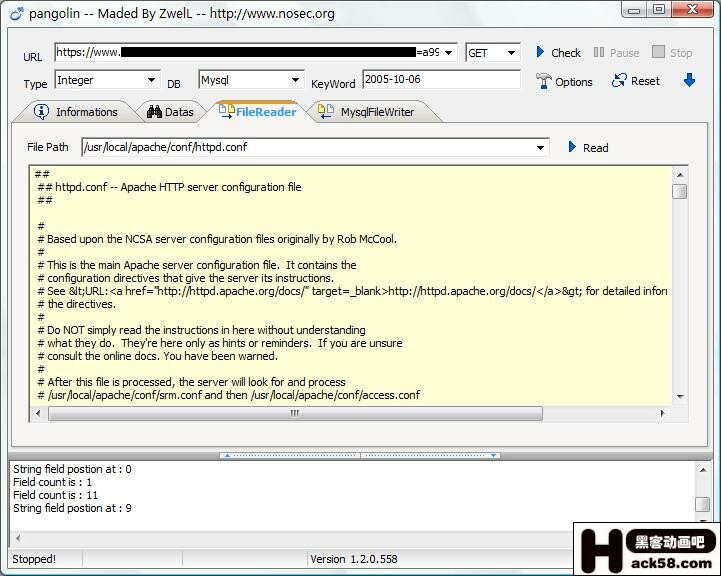The image size is (721, 576).
Task: Select the FileReader tab
Action: [257, 112]
